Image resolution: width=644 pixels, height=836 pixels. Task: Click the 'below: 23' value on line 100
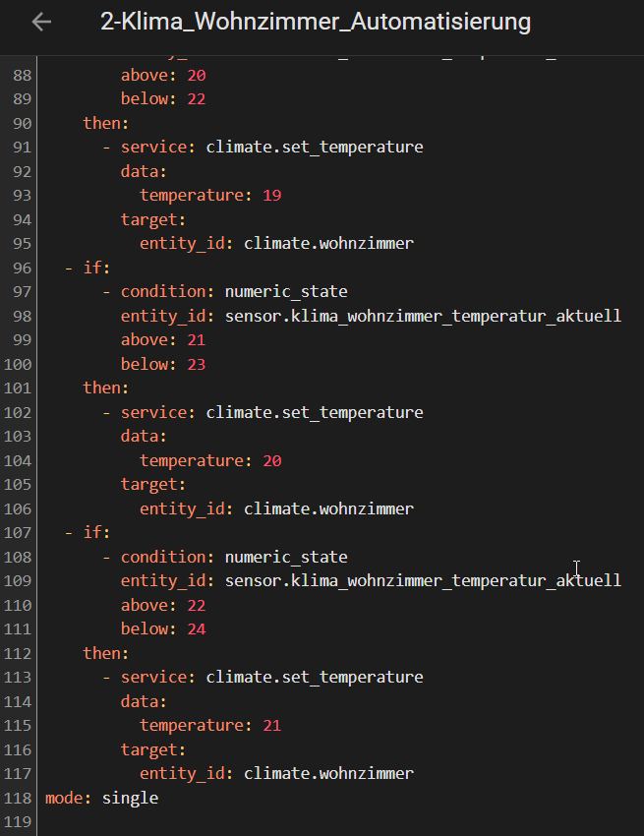point(197,365)
